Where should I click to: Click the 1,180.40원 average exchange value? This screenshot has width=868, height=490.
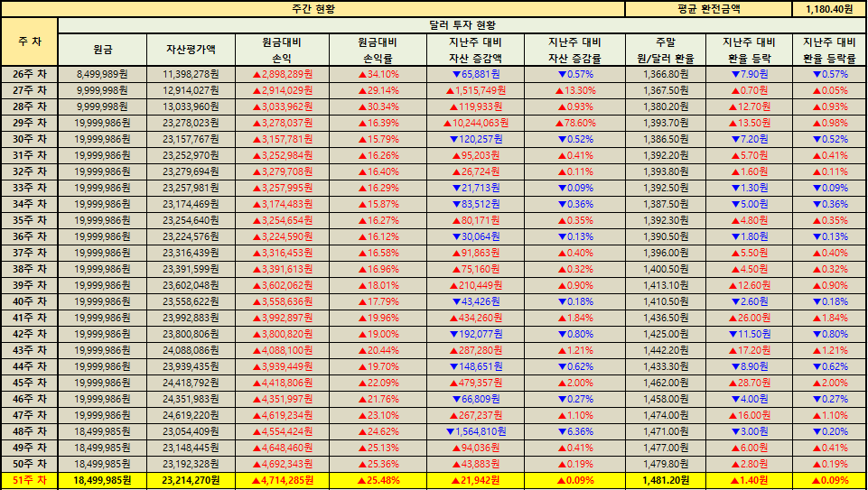[x=828, y=8]
